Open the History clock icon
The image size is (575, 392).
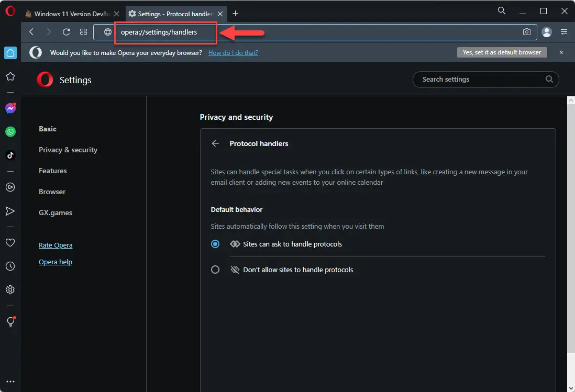tap(10, 266)
